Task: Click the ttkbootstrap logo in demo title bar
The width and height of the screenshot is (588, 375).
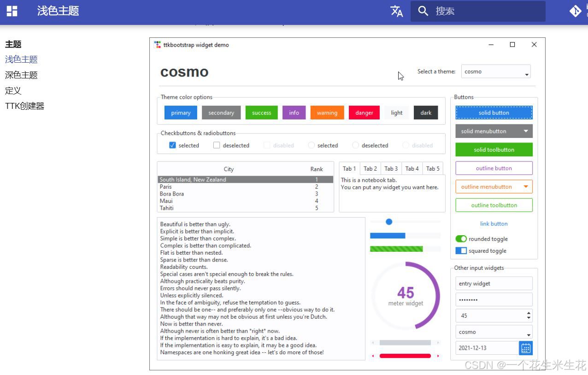Action: 157,45
